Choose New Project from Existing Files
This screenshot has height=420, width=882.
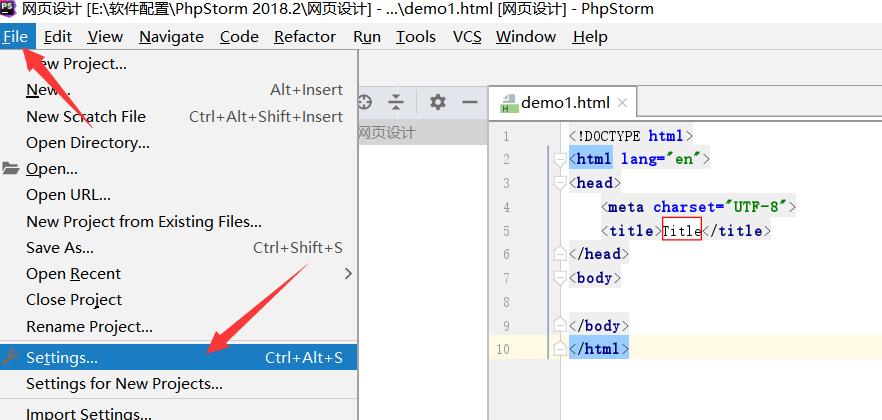(178, 222)
